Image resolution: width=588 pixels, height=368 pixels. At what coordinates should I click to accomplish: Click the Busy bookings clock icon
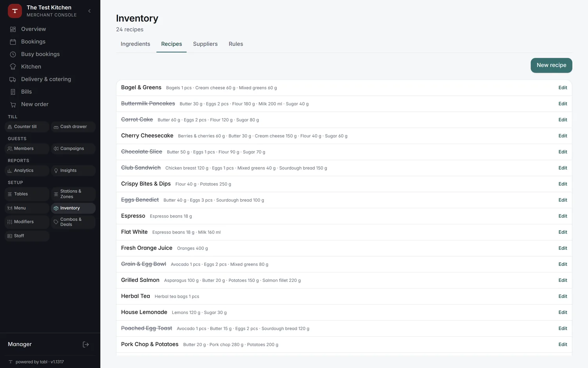tap(13, 54)
